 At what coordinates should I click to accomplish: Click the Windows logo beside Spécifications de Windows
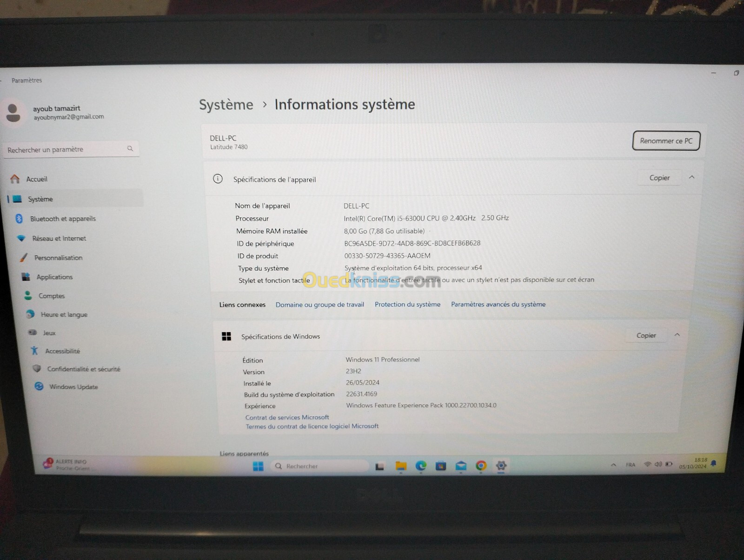coord(226,336)
